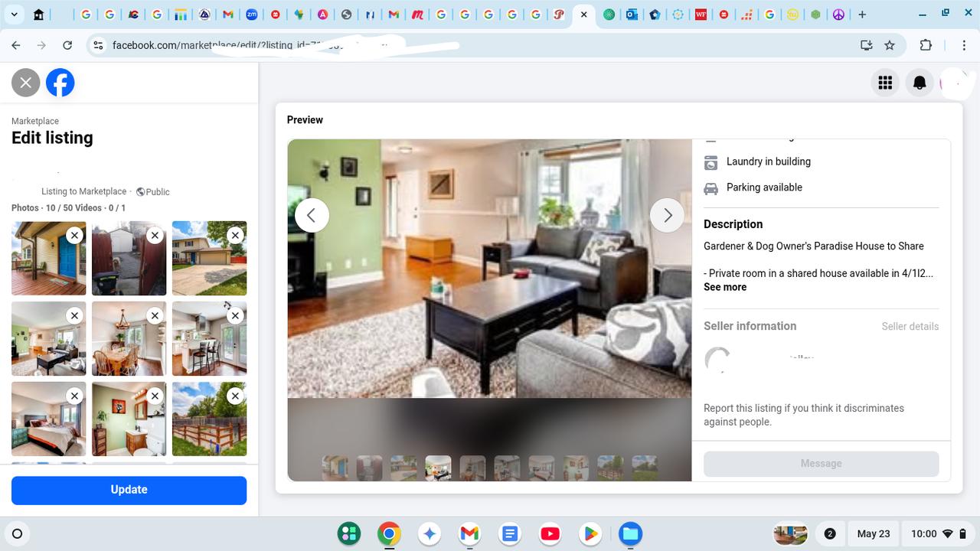Delete the bedroom photo from listing

coord(74,396)
